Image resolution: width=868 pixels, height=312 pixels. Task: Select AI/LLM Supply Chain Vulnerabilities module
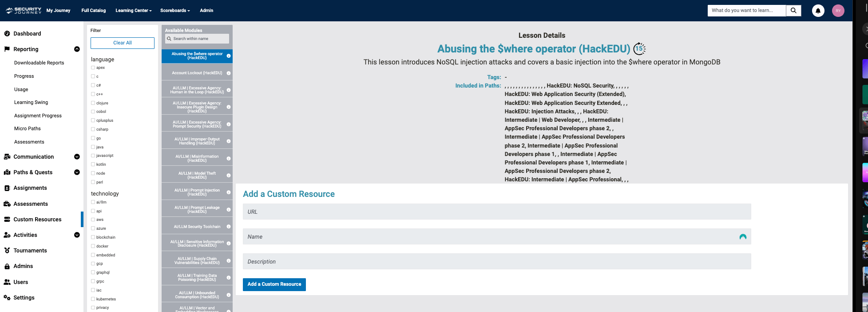click(x=197, y=260)
